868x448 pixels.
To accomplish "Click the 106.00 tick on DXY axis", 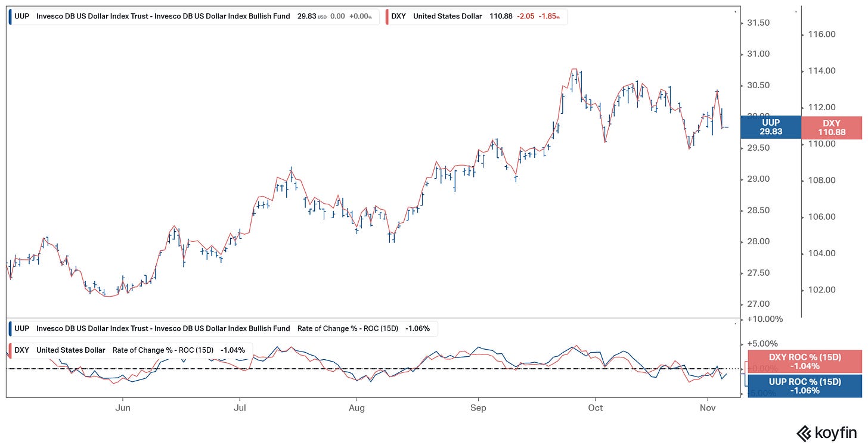I will [823, 217].
